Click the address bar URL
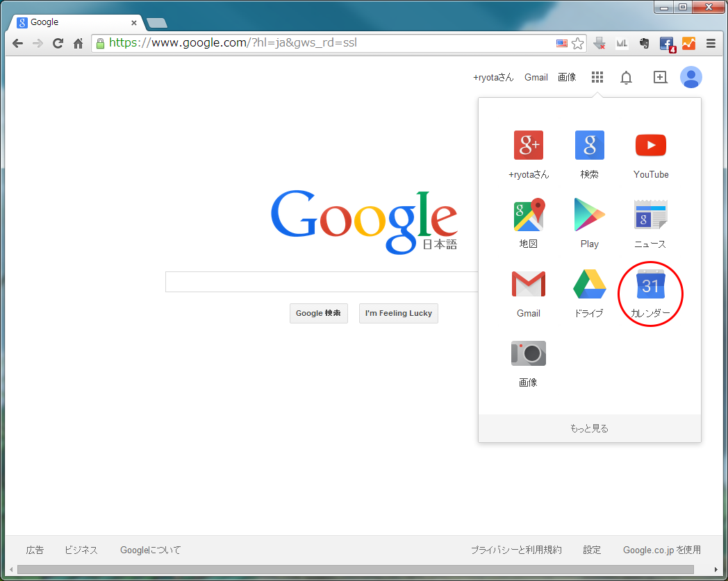The height and width of the screenshot is (581, 728). click(233, 43)
